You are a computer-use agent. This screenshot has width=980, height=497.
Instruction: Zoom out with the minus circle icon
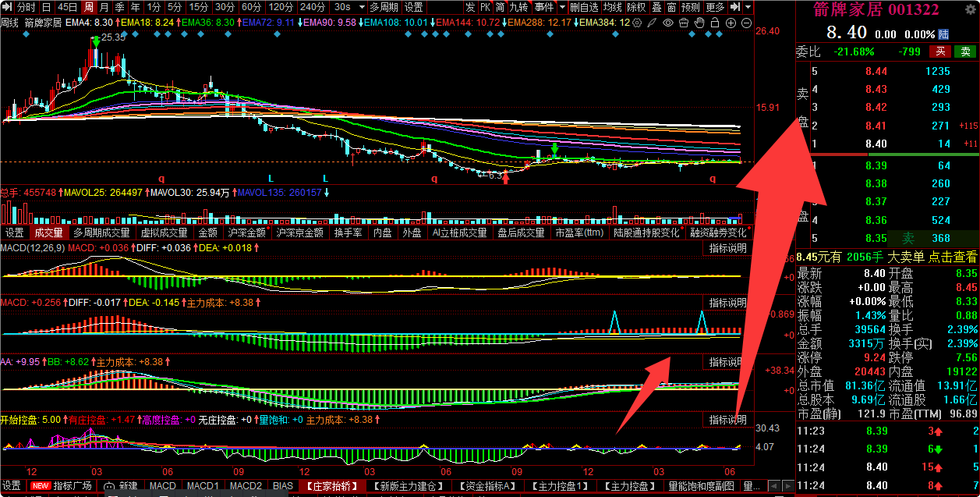point(746,23)
